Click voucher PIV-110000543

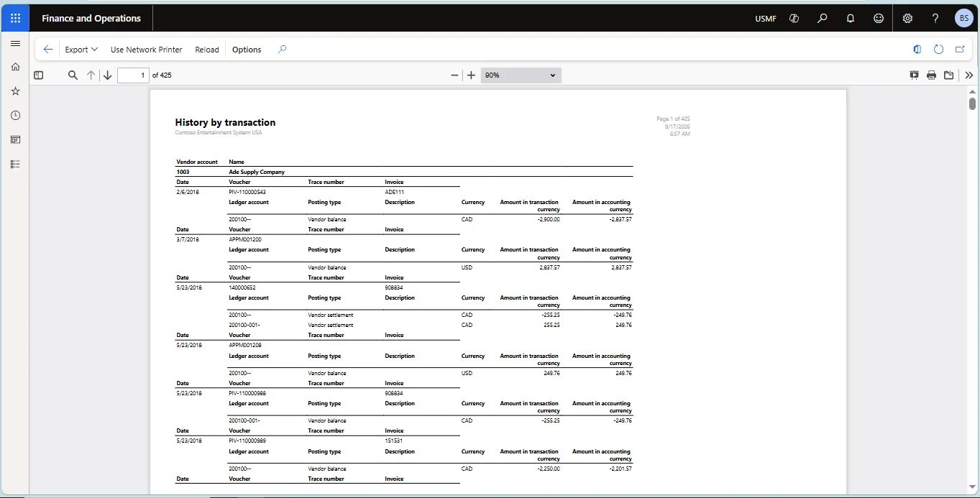(247, 192)
